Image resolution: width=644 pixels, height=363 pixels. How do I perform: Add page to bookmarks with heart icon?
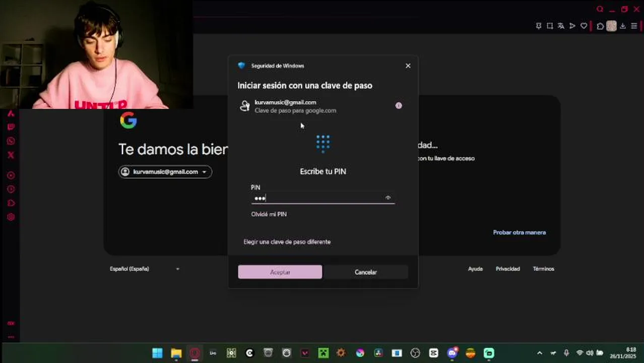tap(584, 26)
